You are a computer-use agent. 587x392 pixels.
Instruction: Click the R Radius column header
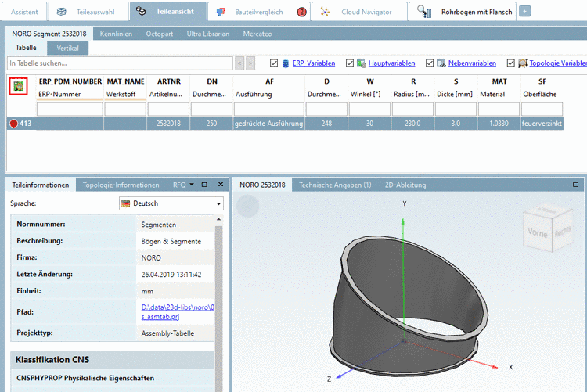coord(412,88)
